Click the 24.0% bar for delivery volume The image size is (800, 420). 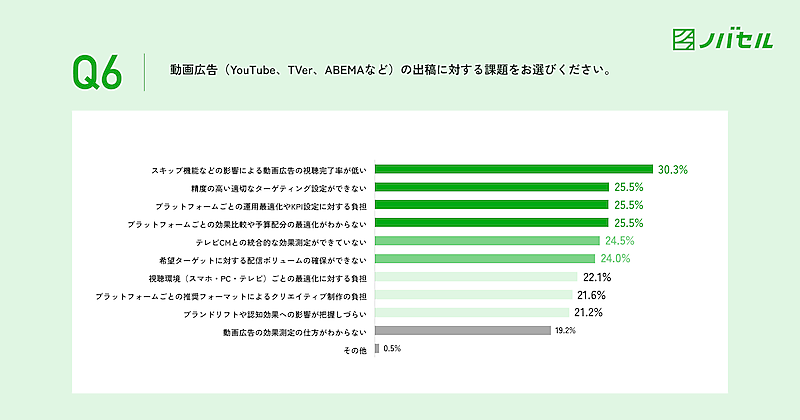[485, 259]
